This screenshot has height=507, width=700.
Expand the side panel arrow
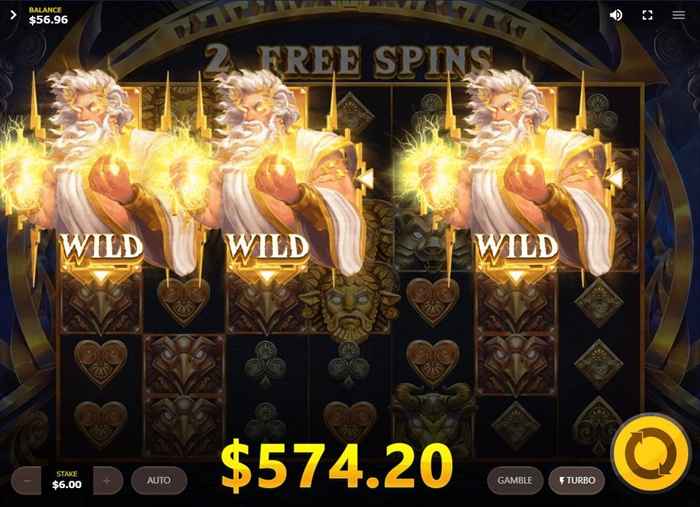[13, 15]
